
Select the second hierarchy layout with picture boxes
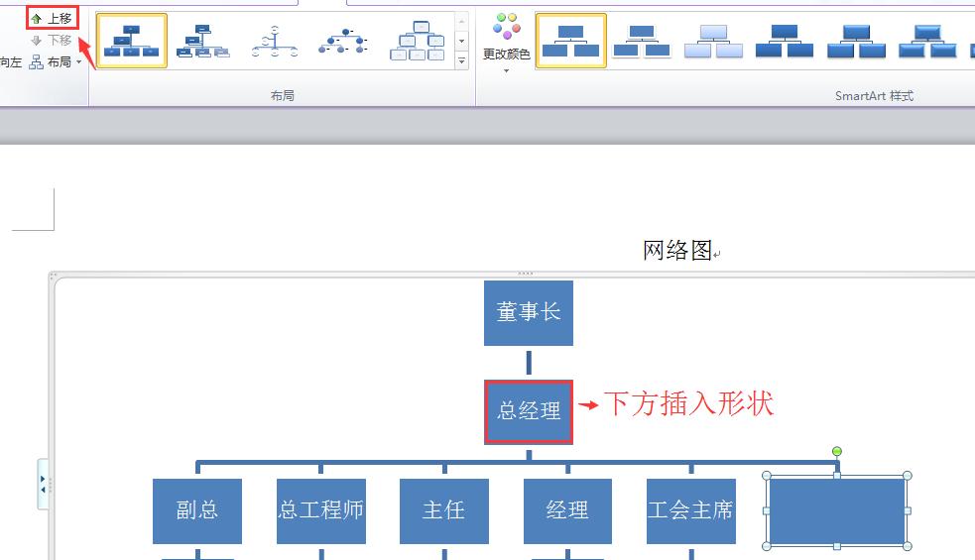point(202,41)
